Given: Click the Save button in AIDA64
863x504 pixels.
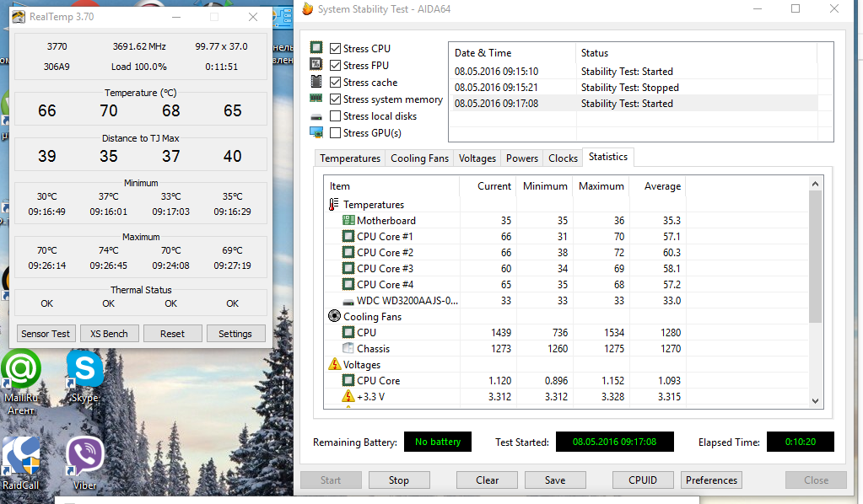Looking at the screenshot, I should (555, 480).
